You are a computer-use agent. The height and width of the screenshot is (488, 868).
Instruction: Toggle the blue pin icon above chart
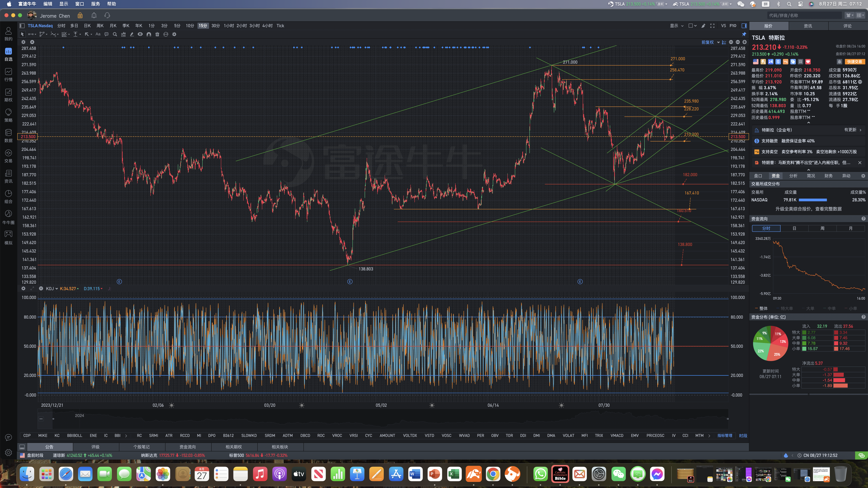pos(744,34)
